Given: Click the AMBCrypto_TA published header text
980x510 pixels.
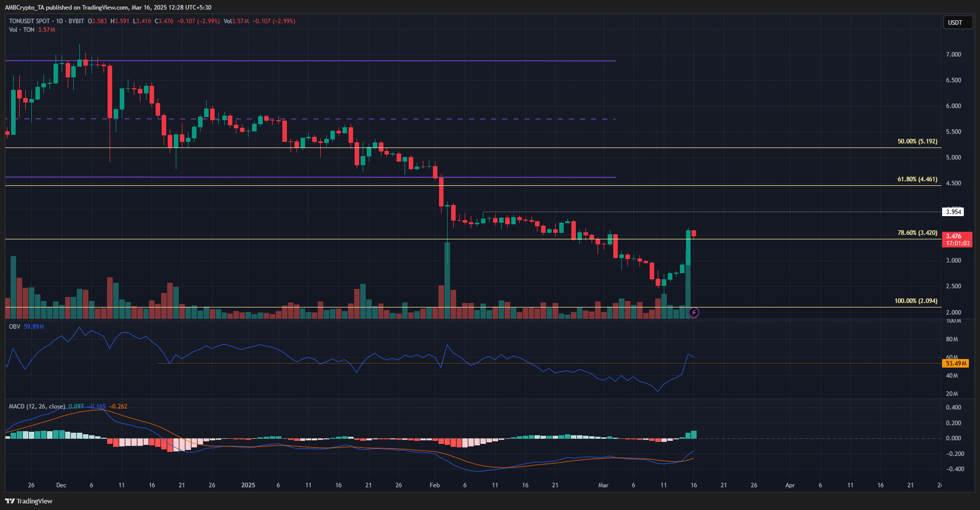Looking at the screenshot, I should (108, 7).
